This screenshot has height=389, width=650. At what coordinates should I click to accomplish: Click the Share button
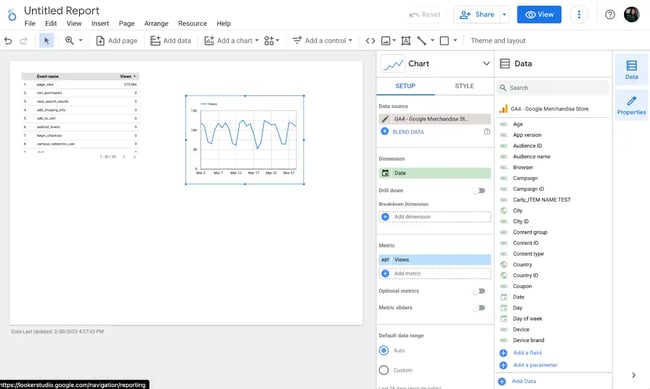(x=478, y=15)
